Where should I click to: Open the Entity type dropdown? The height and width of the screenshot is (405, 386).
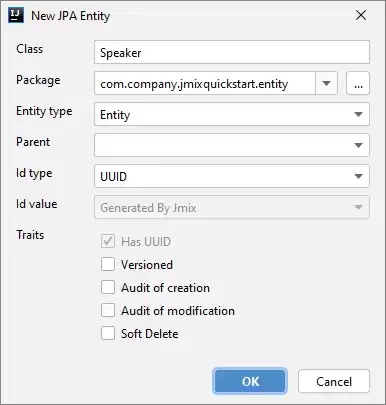click(x=232, y=114)
